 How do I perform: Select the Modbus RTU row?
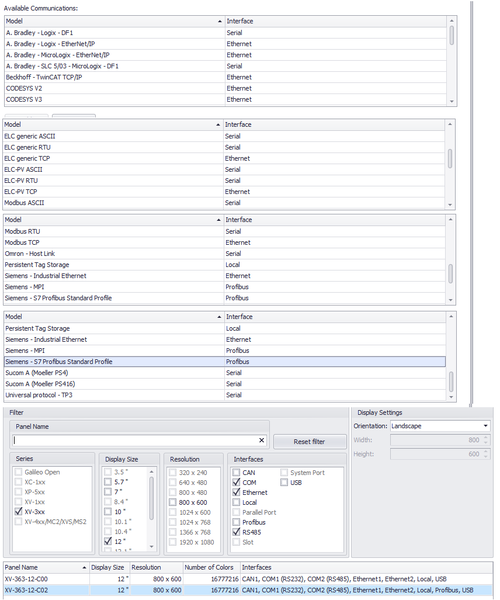click(x=225, y=232)
